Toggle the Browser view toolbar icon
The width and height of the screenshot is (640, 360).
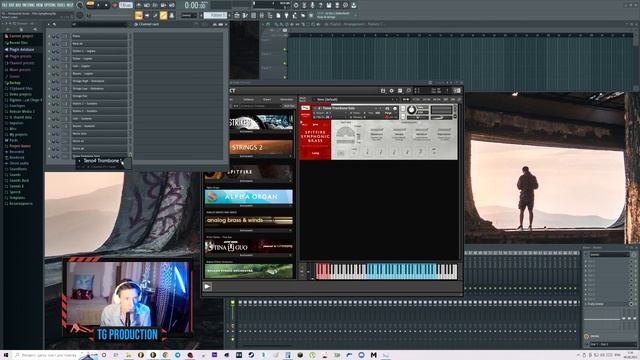(x=270, y=16)
